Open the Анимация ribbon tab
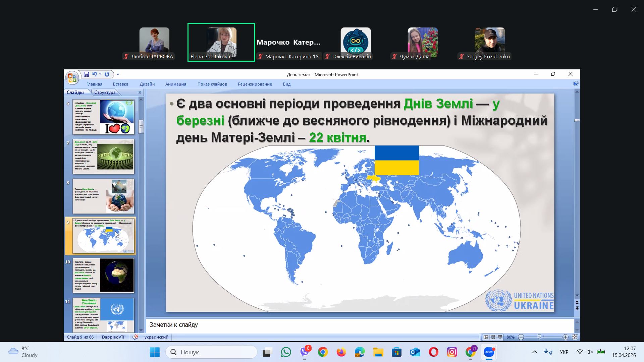 [x=175, y=84]
